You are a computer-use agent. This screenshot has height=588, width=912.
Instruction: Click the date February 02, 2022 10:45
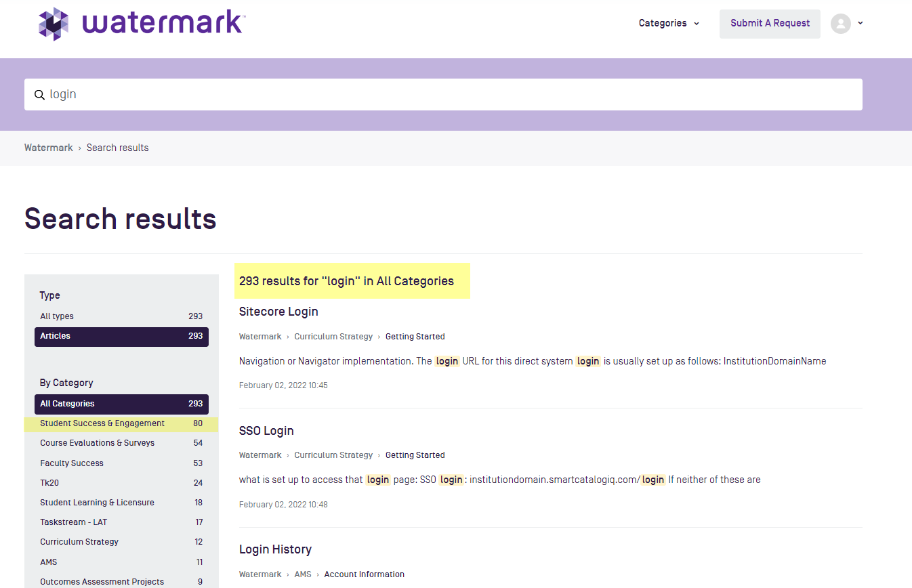point(283,385)
